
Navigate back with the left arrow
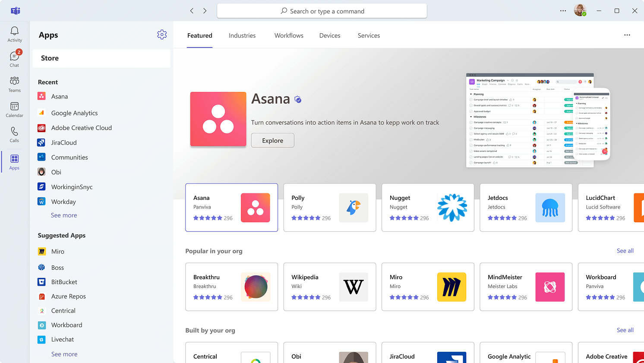click(192, 11)
